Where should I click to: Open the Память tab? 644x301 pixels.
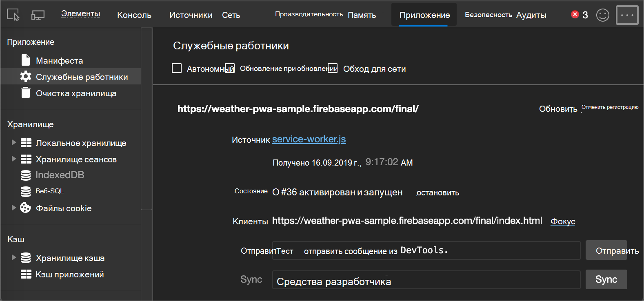362,15
